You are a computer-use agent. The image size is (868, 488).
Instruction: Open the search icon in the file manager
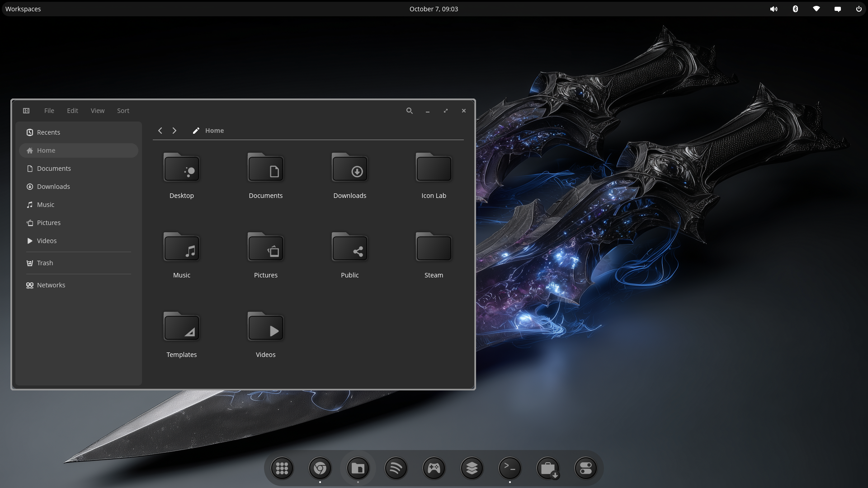(409, 111)
